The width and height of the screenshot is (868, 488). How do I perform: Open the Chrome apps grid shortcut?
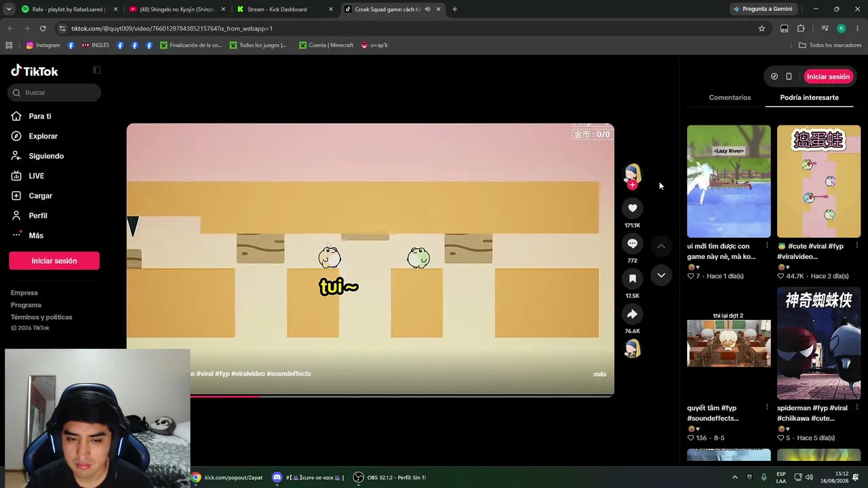coord(9,45)
